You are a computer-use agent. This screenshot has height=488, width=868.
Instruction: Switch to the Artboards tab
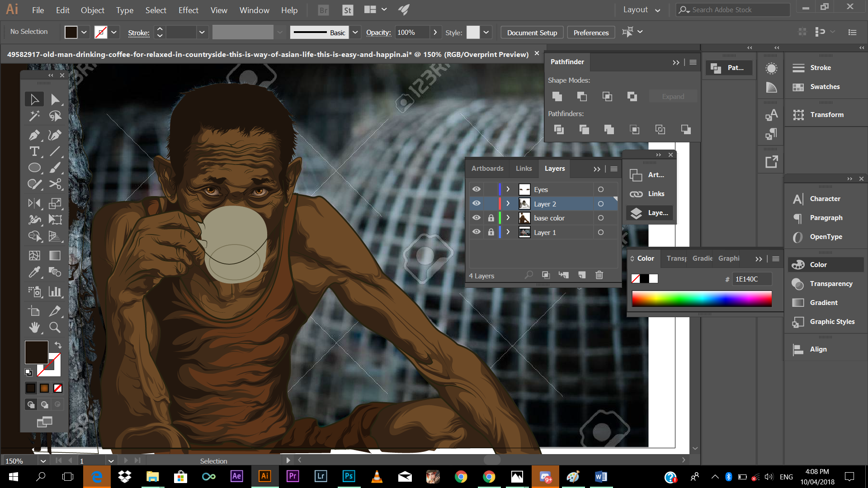tap(487, 168)
